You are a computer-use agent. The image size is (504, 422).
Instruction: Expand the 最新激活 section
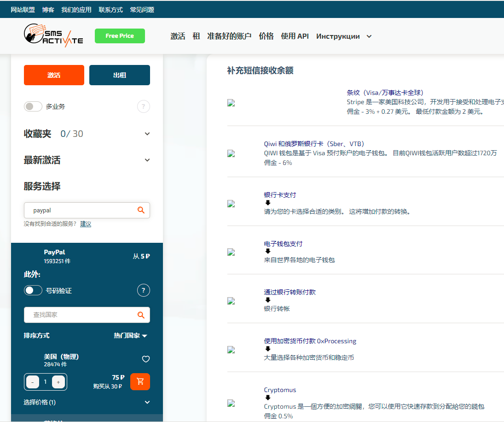click(x=147, y=160)
